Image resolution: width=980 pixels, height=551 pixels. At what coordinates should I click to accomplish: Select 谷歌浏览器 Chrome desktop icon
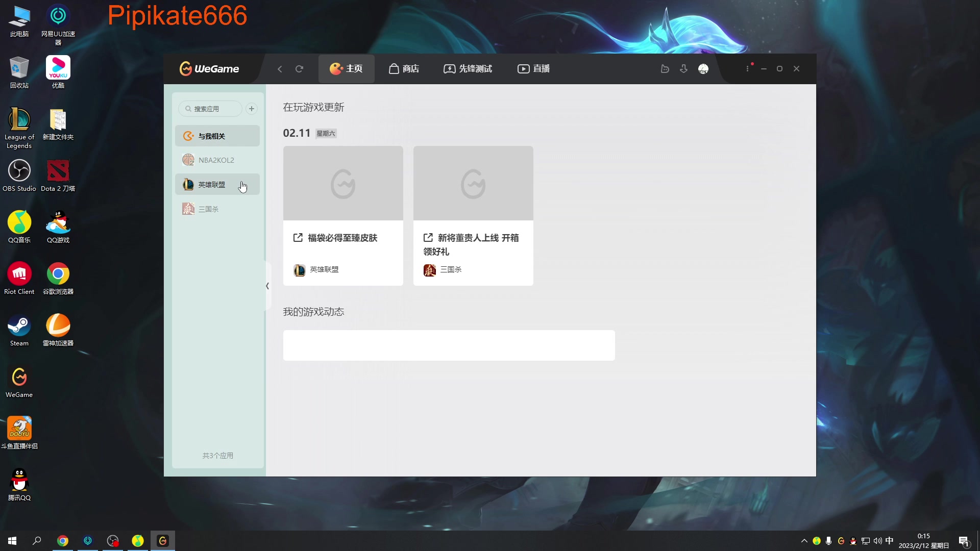pyautogui.click(x=58, y=279)
